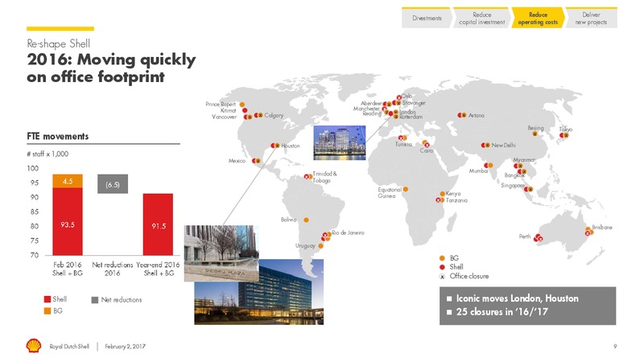
Task: Click the 'Iconic moves London, Houston' text
Action: pos(517,298)
